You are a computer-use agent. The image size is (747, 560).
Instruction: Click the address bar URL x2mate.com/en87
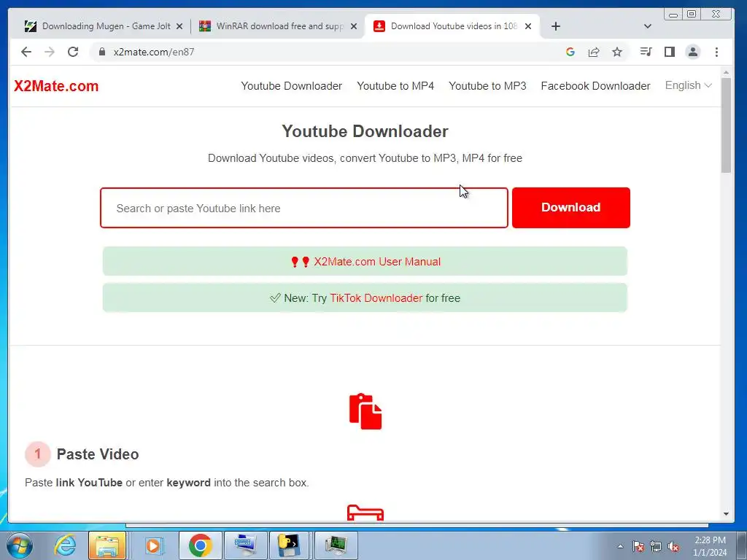tap(154, 52)
